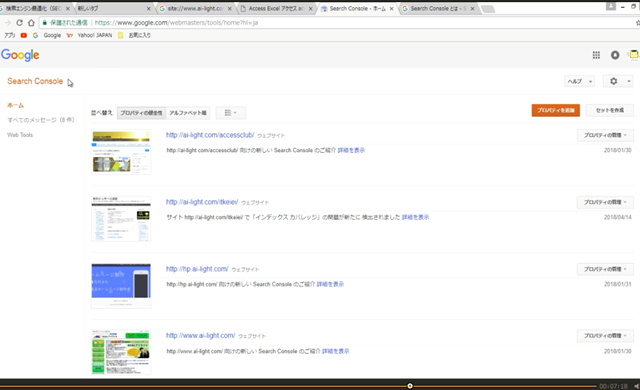This screenshot has width=640, height=390.
Task: Reload the page with the refresh icon
Action: coord(19,23)
